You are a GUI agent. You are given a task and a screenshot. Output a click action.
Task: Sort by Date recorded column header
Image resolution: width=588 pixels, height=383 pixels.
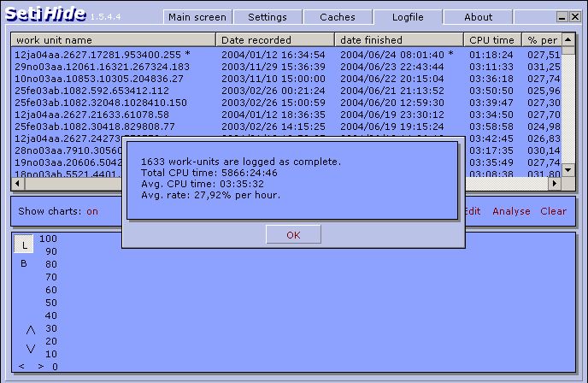275,40
